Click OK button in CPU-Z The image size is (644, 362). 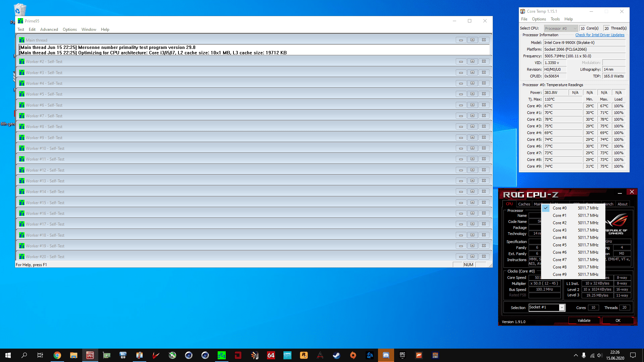click(x=618, y=320)
